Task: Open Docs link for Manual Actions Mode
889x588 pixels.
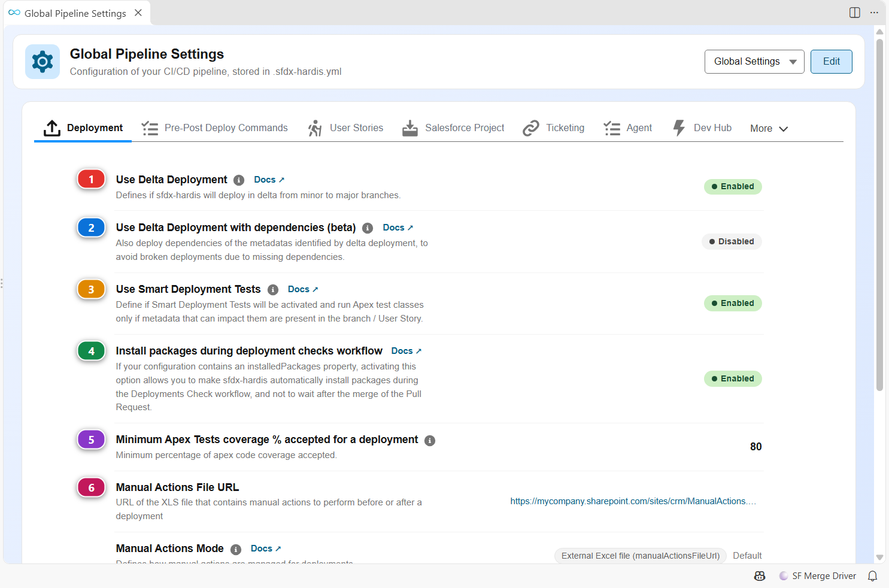Action: (266, 549)
